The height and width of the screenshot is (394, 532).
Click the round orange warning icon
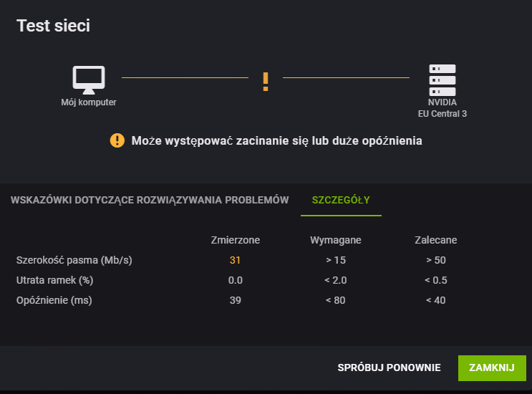click(x=117, y=140)
